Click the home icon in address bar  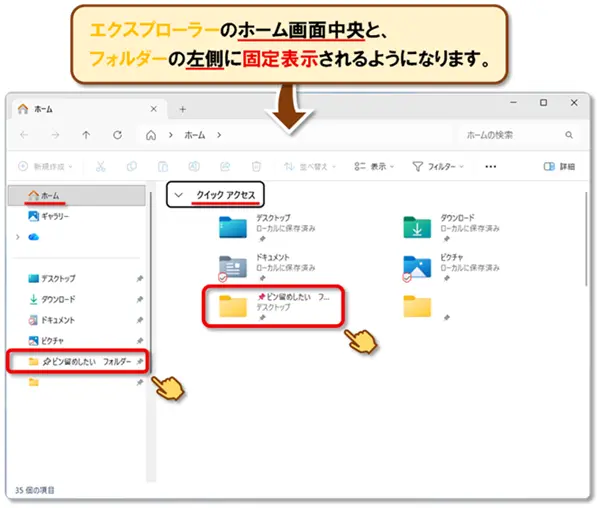[151, 135]
